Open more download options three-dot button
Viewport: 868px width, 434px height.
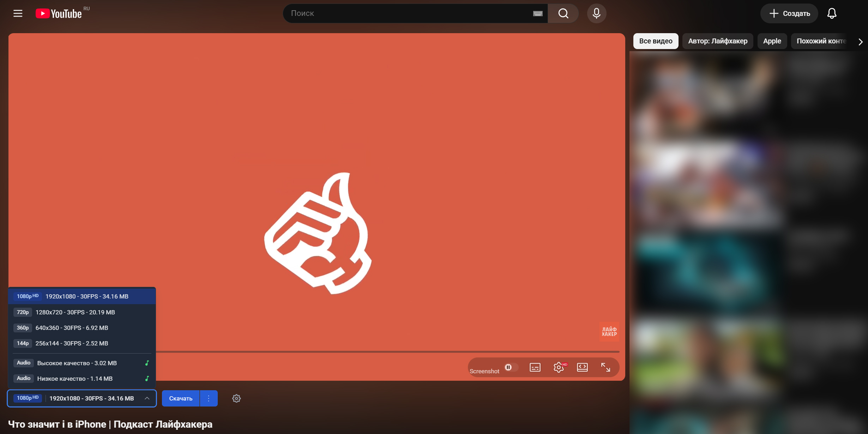(x=209, y=398)
